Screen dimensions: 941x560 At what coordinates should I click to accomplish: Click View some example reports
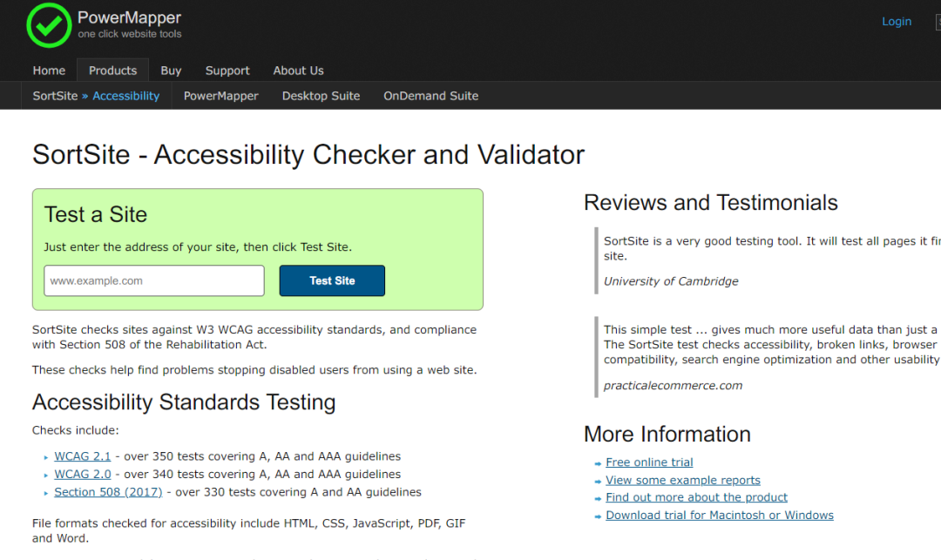(x=683, y=480)
